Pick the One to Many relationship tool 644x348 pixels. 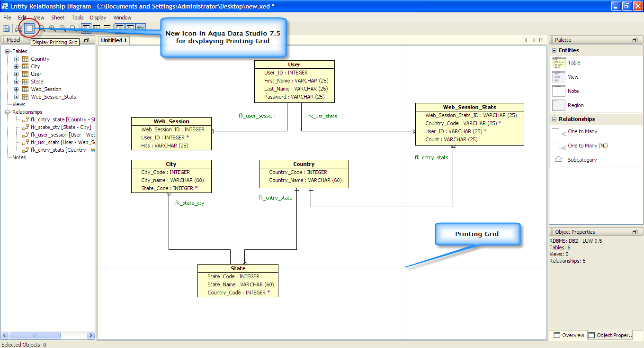click(x=574, y=131)
